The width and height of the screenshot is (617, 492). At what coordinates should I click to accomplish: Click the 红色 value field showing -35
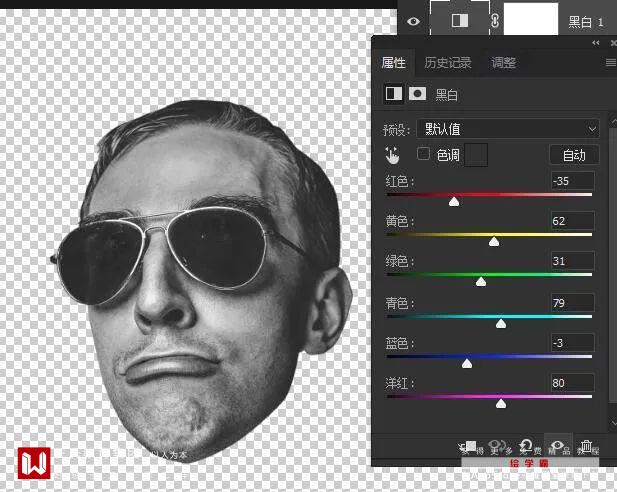572,181
